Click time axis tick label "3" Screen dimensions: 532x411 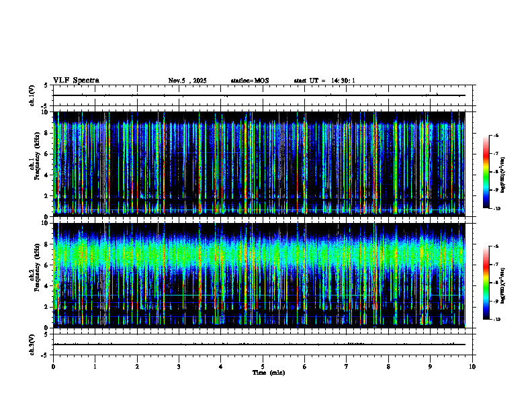[x=179, y=367]
